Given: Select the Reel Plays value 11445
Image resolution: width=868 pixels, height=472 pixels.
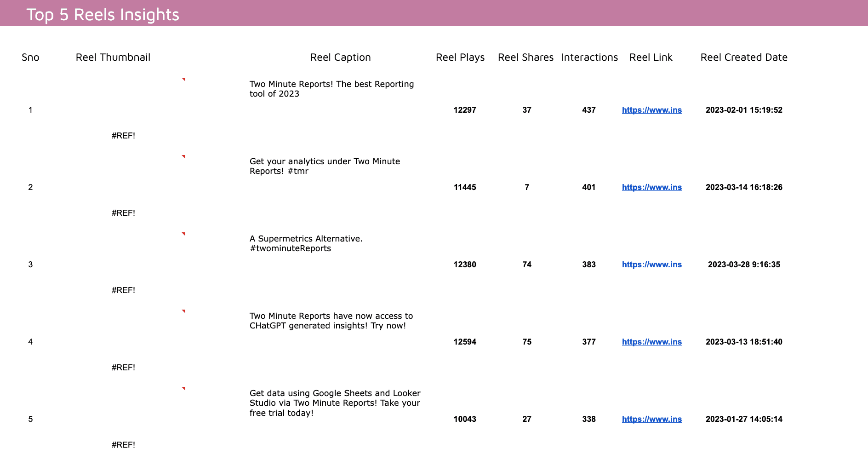Looking at the screenshot, I should coord(465,187).
